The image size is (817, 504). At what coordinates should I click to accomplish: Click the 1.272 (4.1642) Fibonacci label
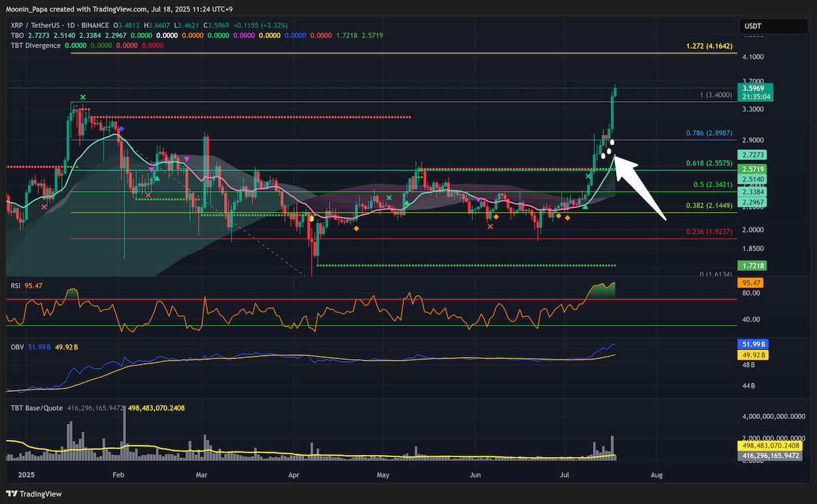(x=709, y=47)
